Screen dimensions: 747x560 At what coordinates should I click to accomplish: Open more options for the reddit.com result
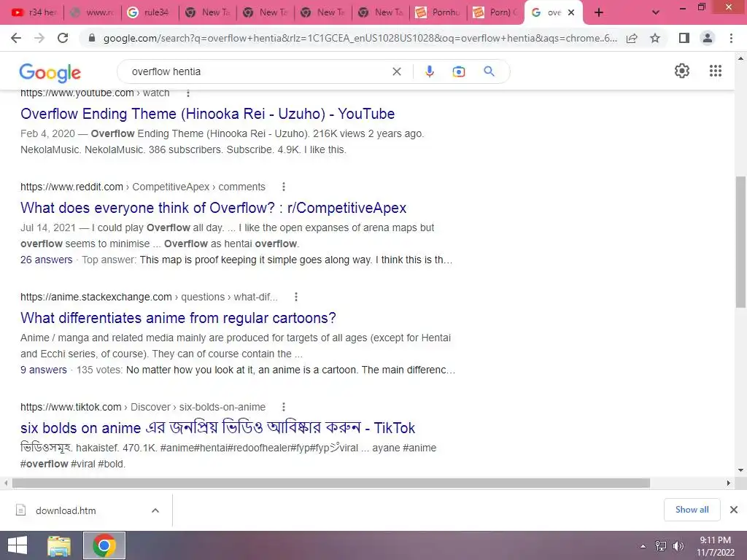(284, 187)
